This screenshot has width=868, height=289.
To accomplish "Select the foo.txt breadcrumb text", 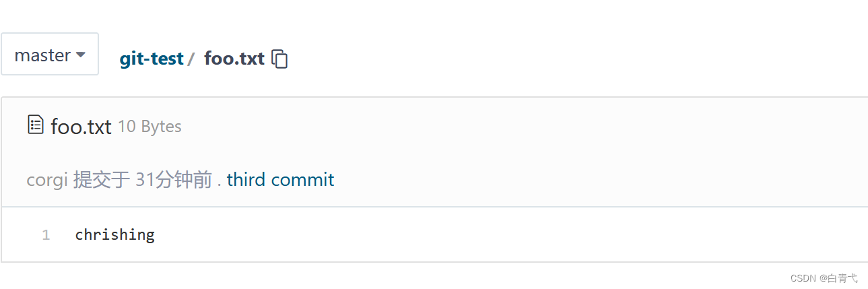I will tap(234, 59).
